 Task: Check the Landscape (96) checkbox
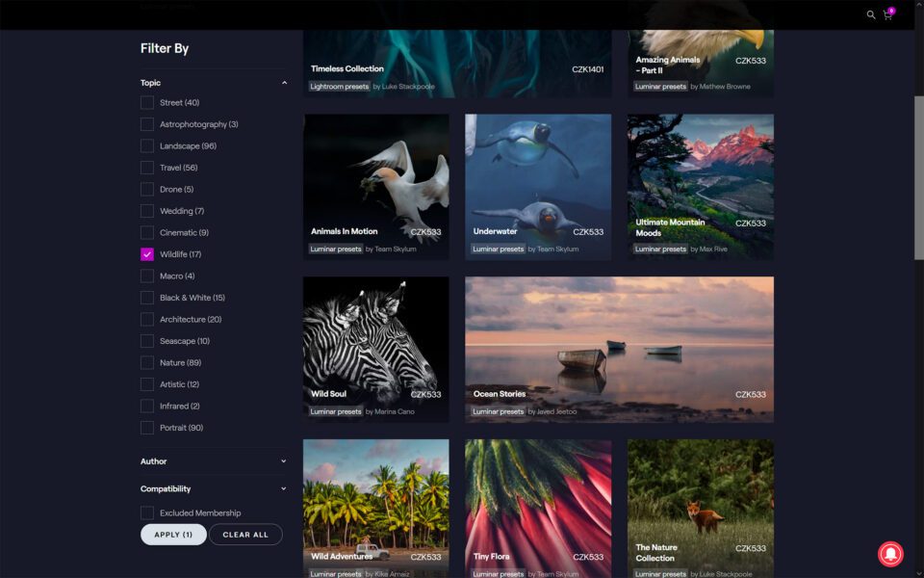click(147, 146)
